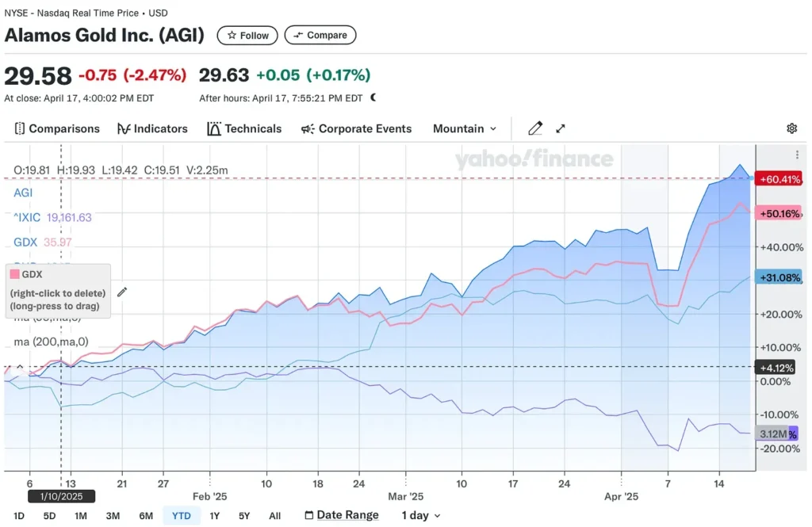Image resolution: width=812 pixels, height=527 pixels.
Task: Click the pink GDX color swatch
Action: click(x=13, y=274)
